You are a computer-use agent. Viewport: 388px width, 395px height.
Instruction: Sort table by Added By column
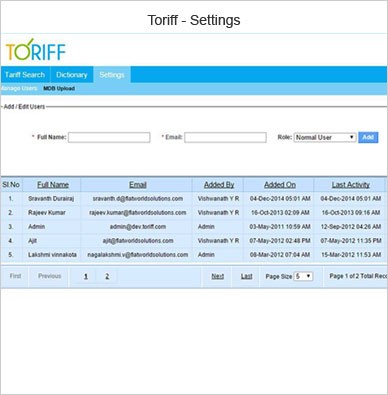click(219, 185)
